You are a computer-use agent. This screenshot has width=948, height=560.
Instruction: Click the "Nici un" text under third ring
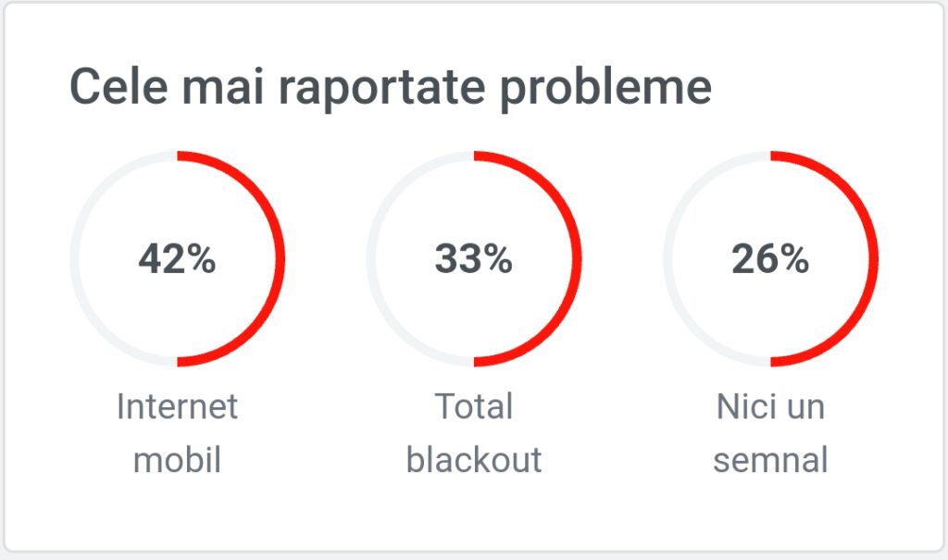pyautogui.click(x=771, y=405)
